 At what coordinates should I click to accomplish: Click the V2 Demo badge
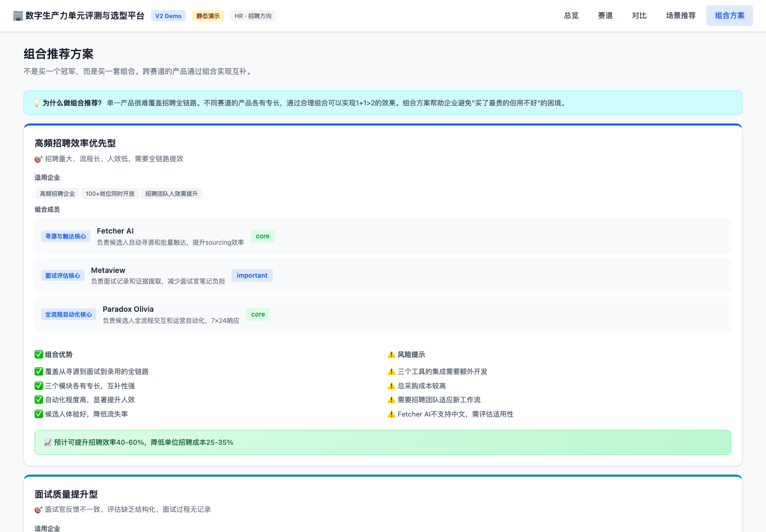click(168, 16)
